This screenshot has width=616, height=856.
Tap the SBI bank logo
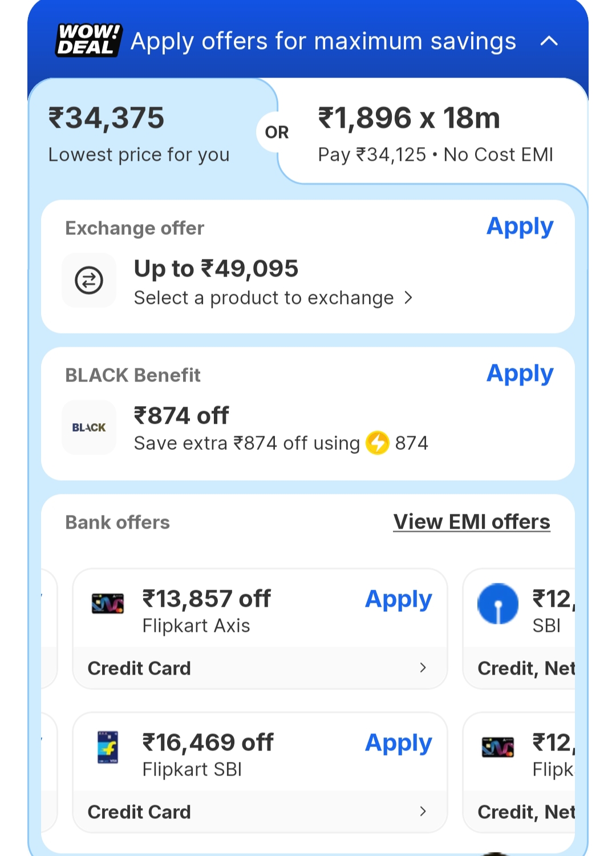pos(498,603)
